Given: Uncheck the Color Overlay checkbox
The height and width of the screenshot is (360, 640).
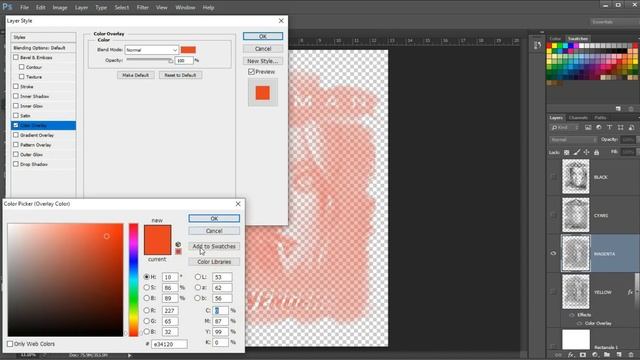Looking at the screenshot, I should point(16,125).
